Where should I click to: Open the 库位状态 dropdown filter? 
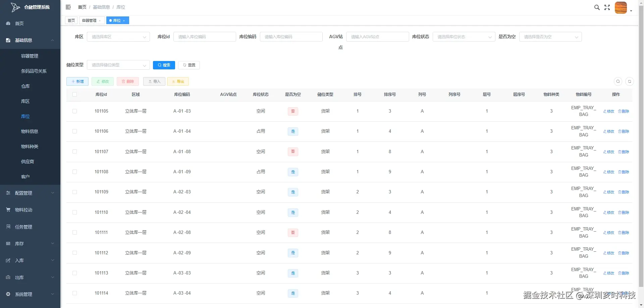(x=464, y=37)
